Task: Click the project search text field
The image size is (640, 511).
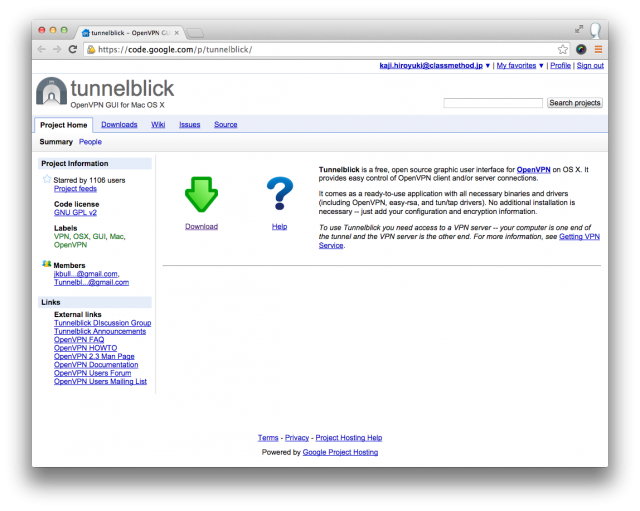Action: click(492, 103)
